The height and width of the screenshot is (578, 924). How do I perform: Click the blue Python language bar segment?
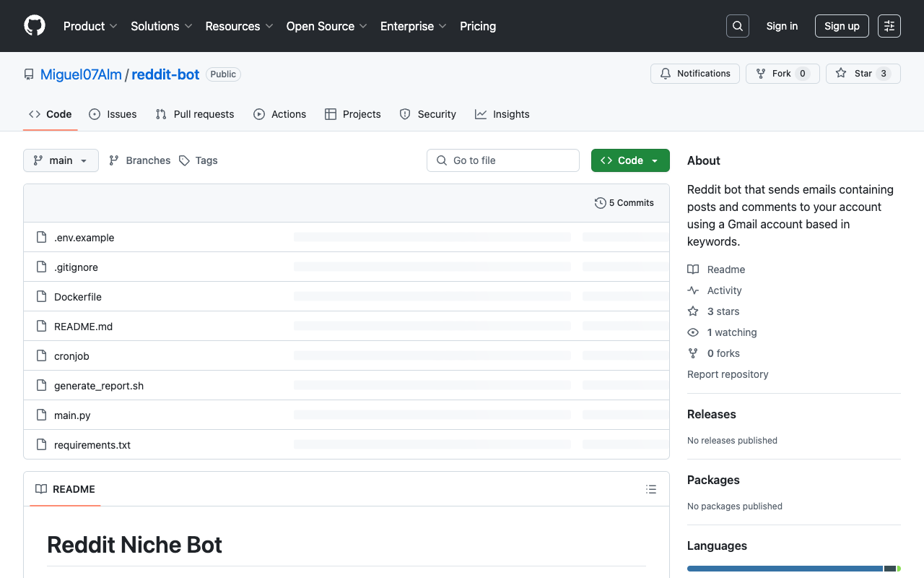[x=785, y=569]
